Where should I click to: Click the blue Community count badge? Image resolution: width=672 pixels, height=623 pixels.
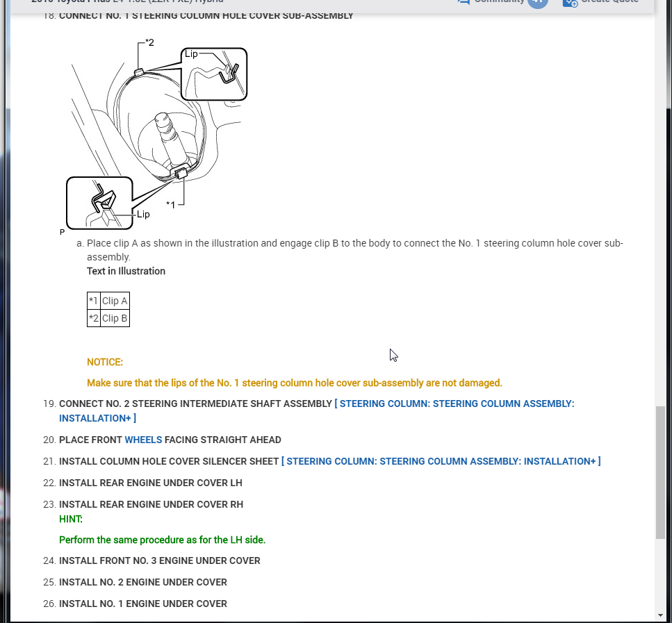[x=537, y=2]
